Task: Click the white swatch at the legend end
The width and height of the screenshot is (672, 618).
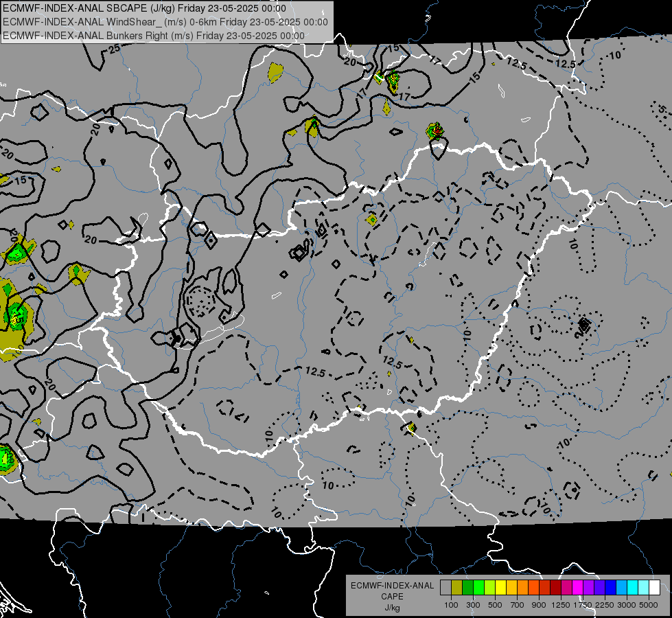Action: pos(655,587)
